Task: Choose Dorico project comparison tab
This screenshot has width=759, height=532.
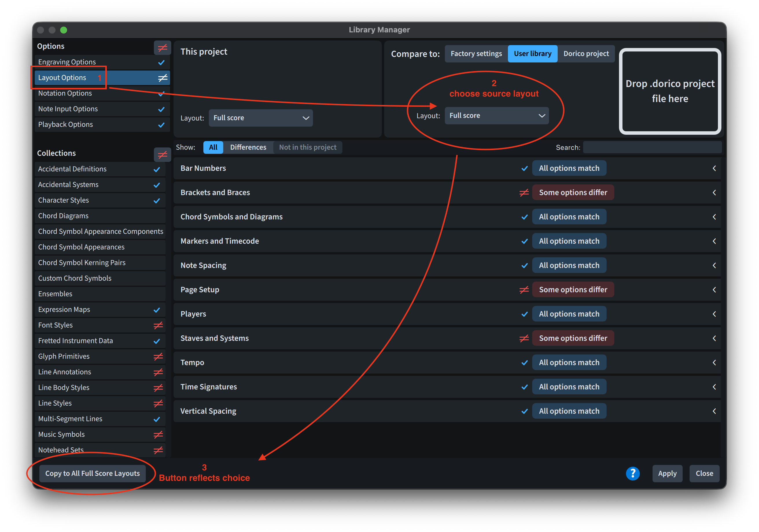Action: (586, 53)
